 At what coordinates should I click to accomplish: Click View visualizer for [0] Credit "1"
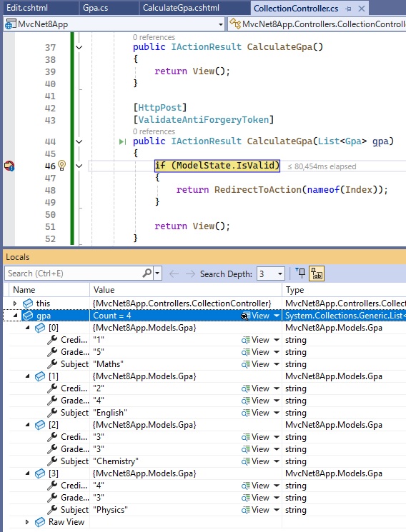tap(255, 340)
